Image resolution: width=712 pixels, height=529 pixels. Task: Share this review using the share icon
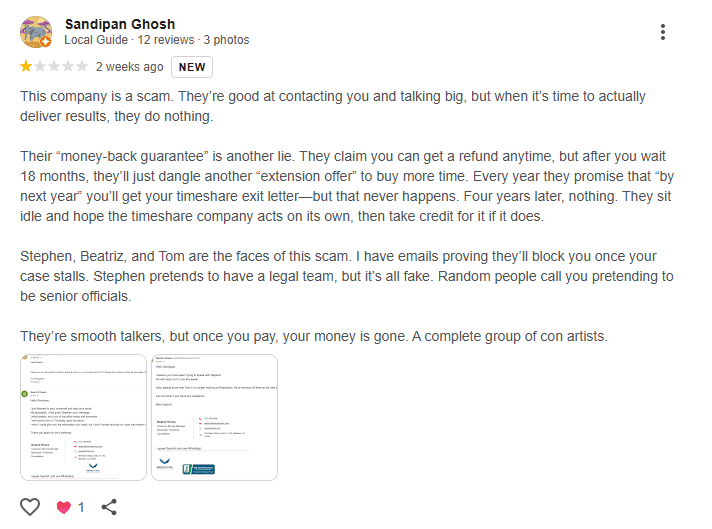coord(109,507)
